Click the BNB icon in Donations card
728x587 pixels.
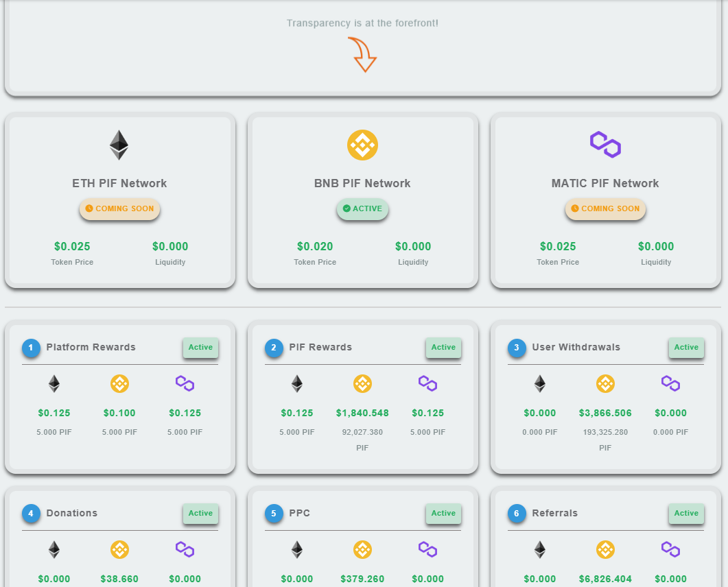[x=119, y=550]
